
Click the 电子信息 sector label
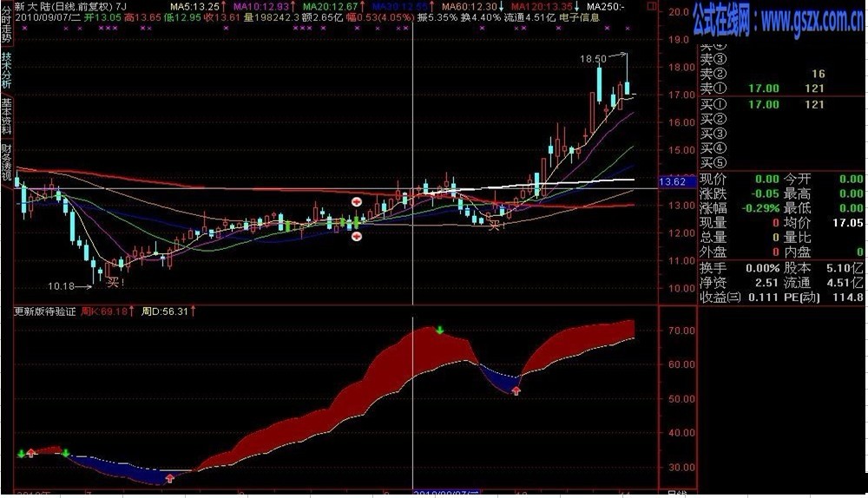[579, 17]
